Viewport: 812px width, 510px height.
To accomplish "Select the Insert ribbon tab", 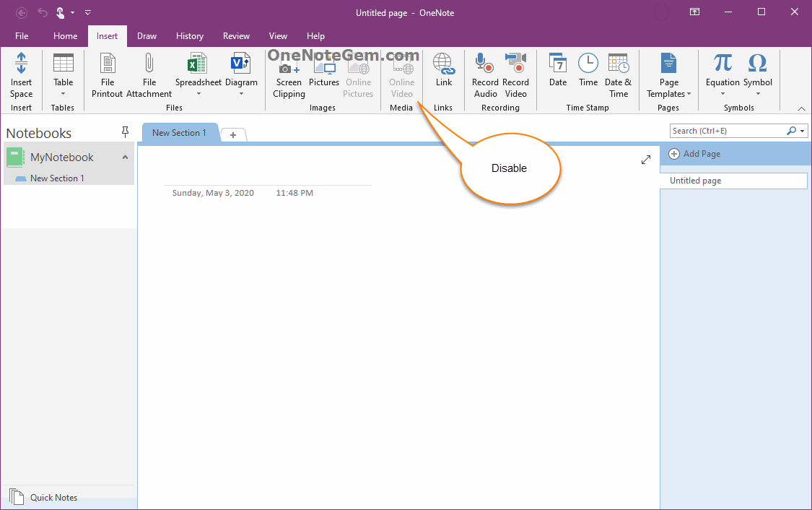I will 108,36.
